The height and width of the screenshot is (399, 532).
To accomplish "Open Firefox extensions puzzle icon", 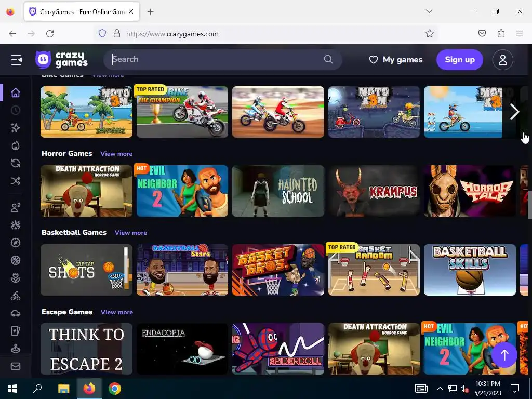I will 501,33.
